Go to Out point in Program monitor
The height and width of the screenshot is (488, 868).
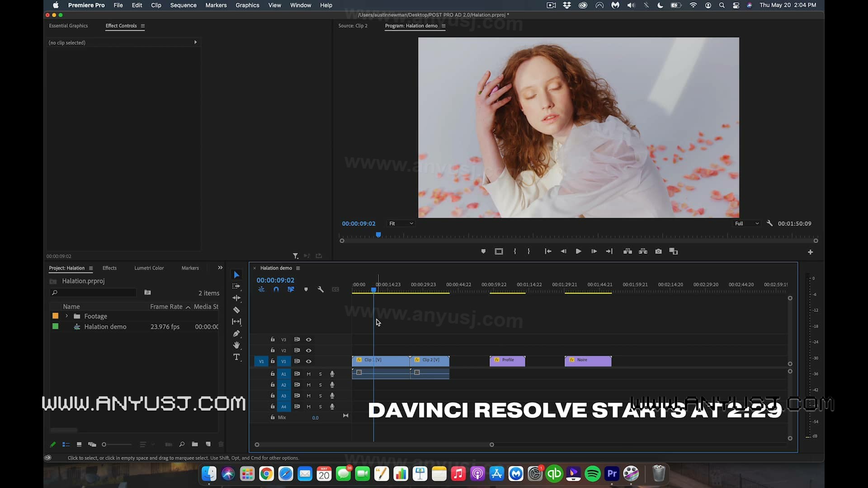coord(609,251)
